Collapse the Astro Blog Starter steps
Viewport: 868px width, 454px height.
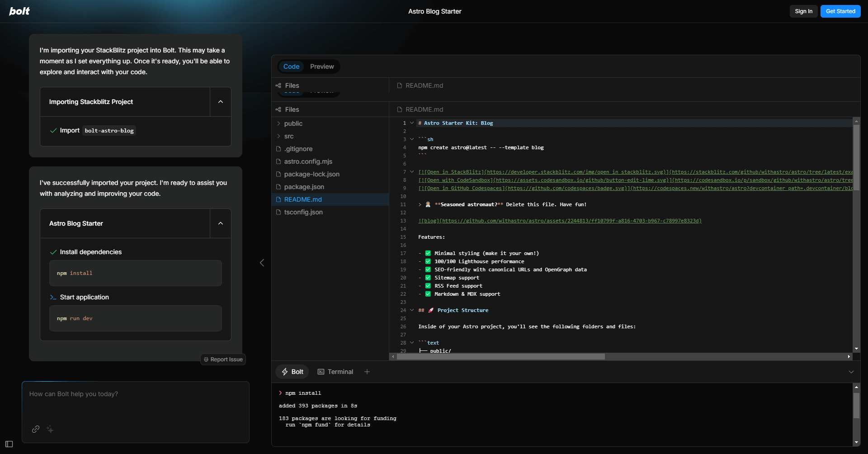(x=221, y=223)
